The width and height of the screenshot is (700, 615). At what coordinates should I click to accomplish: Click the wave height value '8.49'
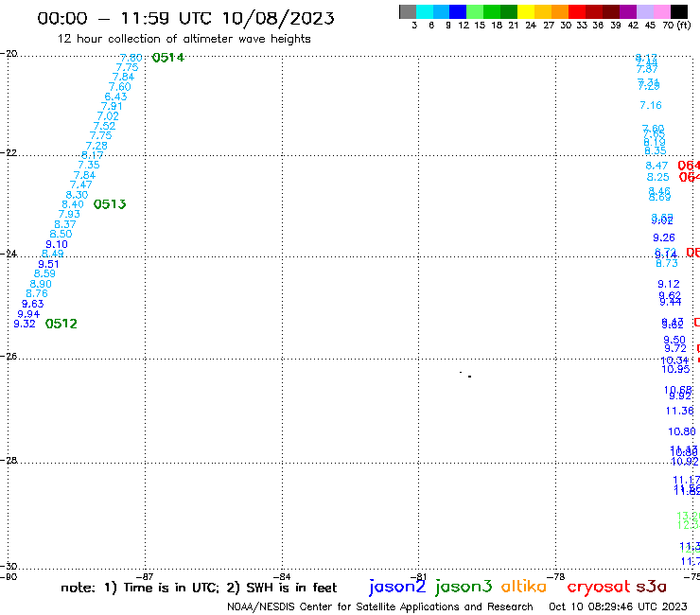[53, 255]
